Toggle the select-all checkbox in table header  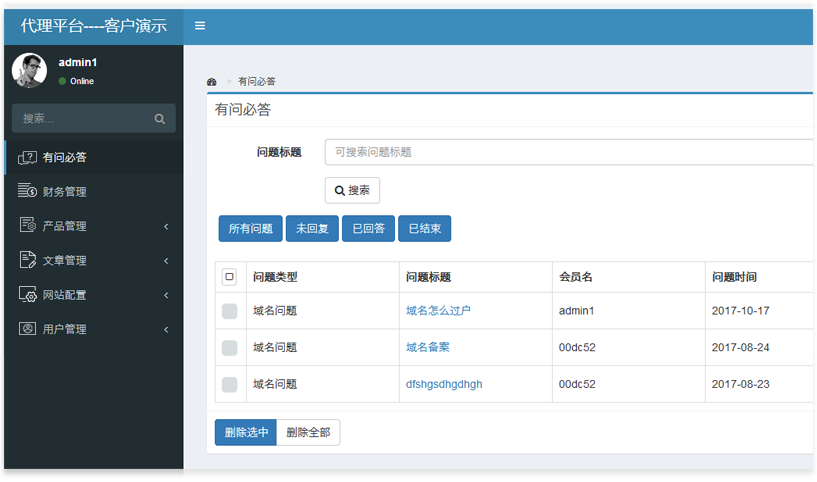pos(229,277)
